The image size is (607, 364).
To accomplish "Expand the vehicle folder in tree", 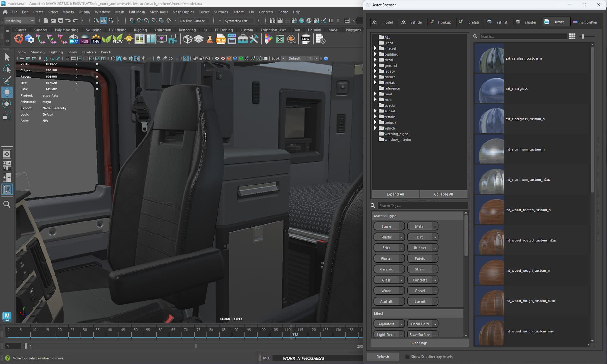I will tap(375, 128).
